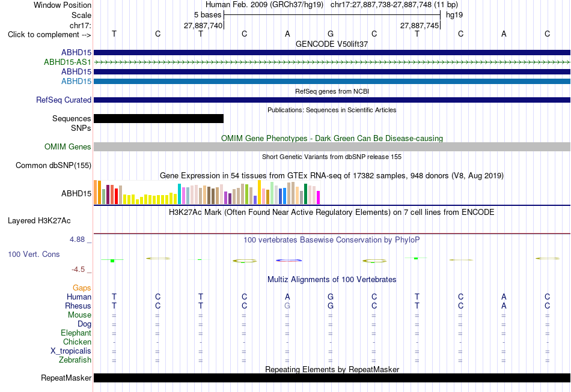Screen dimensions: 571x392
Task: Click the chr17:27,887,738-27,887,748 position text
Action: coord(381,5)
